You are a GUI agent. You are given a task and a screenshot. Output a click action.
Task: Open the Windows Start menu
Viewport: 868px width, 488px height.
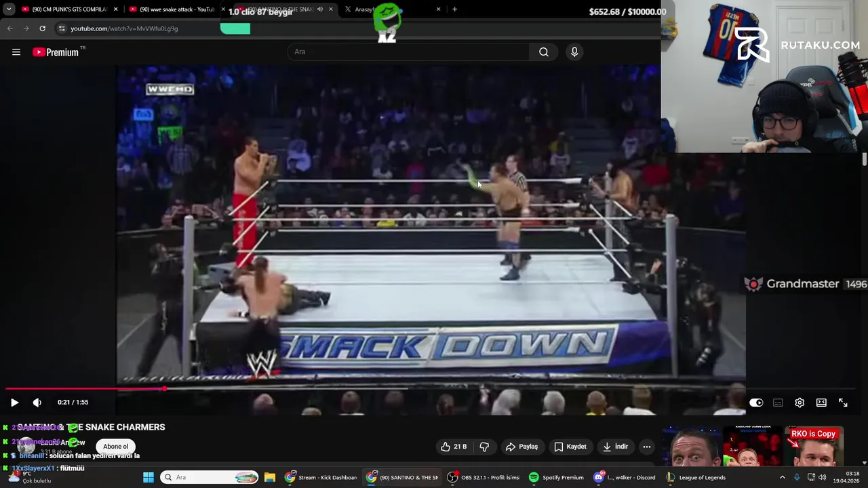tap(149, 477)
